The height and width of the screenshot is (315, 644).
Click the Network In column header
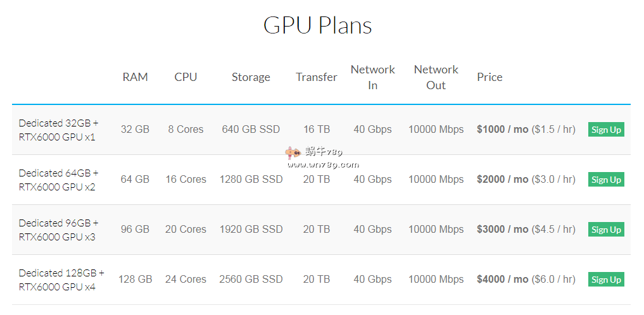click(x=372, y=77)
